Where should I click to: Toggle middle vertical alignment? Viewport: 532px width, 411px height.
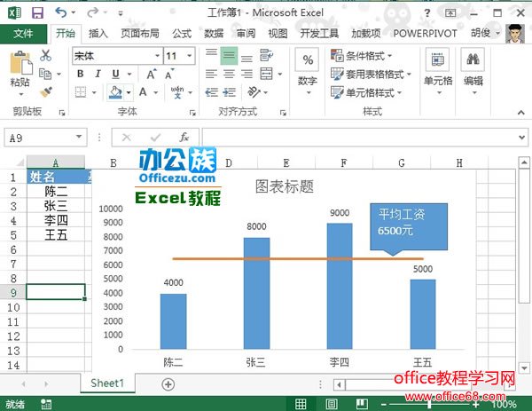pos(229,55)
